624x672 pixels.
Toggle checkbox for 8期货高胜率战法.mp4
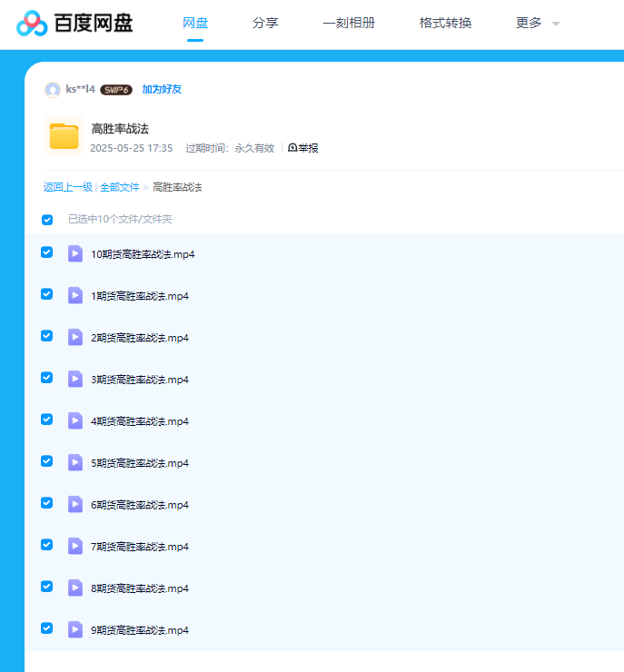47,587
